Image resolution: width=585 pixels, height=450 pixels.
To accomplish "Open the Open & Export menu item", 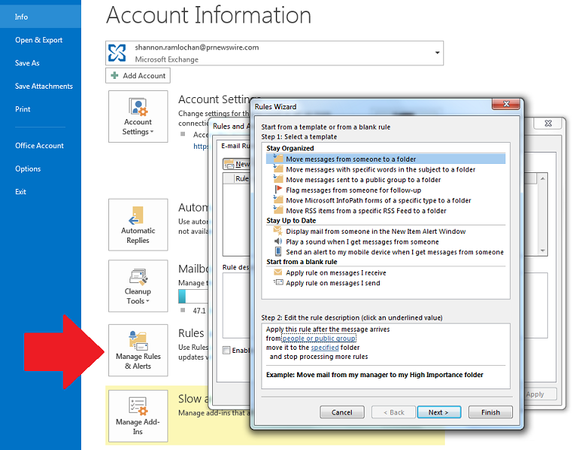I will (x=39, y=40).
